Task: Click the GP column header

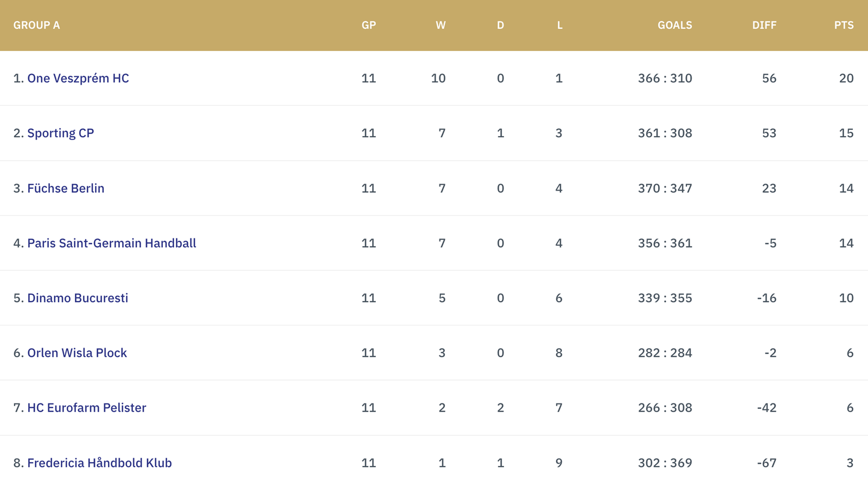Action: tap(369, 25)
